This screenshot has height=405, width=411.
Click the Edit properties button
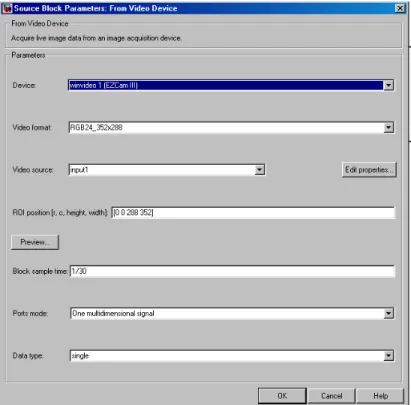(369, 170)
